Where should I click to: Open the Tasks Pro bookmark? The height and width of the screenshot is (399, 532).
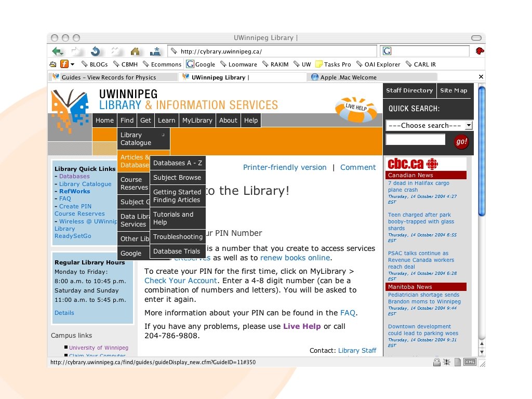coord(333,64)
